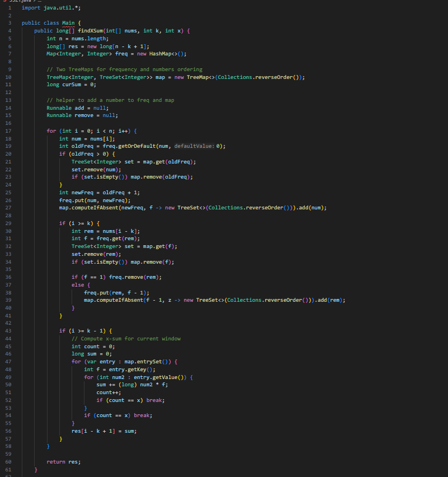Click line number 59 in the gutter
The image size is (448, 477).
(x=8, y=454)
